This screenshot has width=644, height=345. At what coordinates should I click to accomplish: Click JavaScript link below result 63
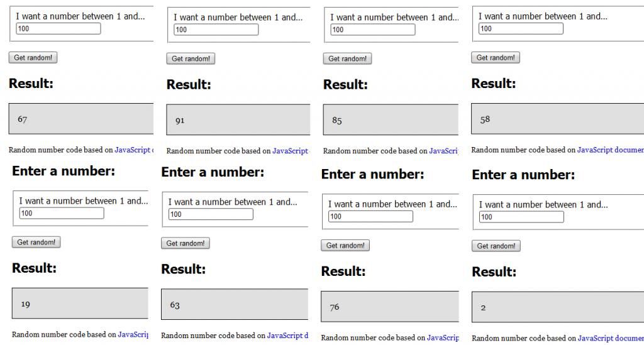tap(287, 336)
